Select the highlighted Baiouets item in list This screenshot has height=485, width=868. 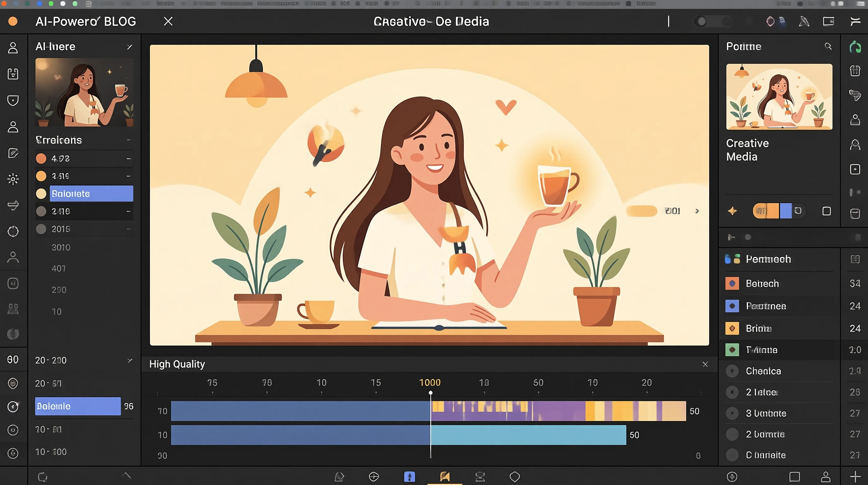91,194
